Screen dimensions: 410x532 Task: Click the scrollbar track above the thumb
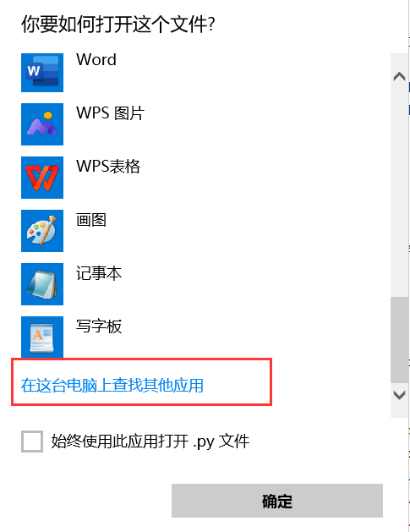pos(399,190)
